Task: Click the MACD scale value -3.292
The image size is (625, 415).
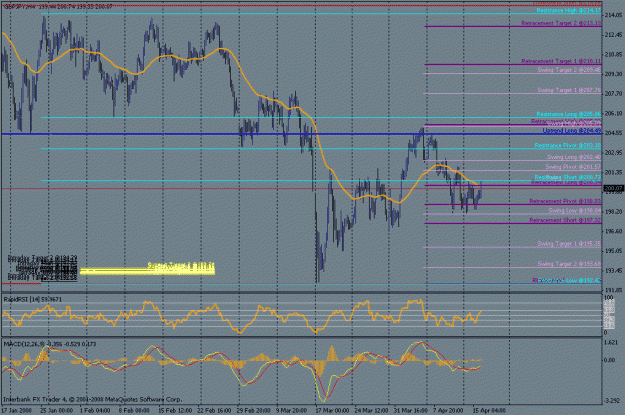Action: (612, 401)
